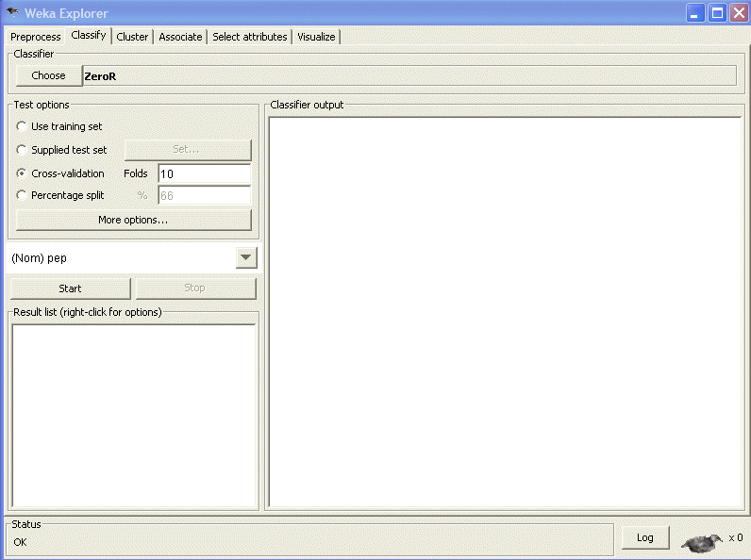Open the Log window
The height and width of the screenshot is (560, 751).
coord(644,537)
